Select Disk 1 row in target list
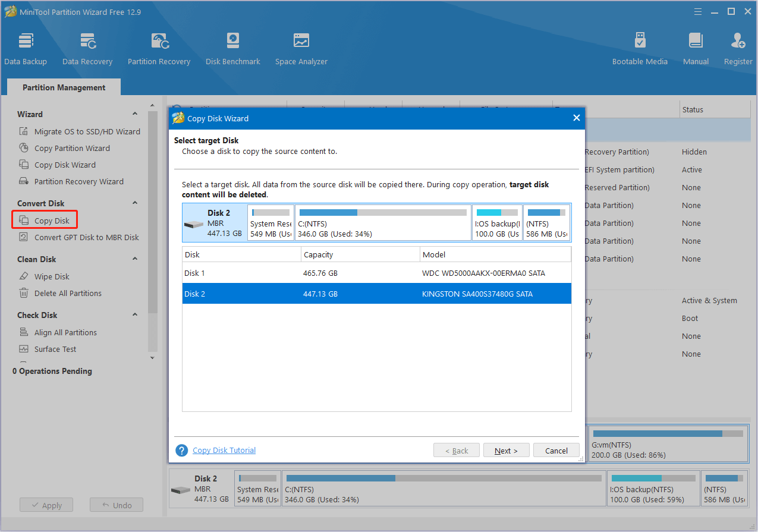The height and width of the screenshot is (532, 758). click(376, 273)
